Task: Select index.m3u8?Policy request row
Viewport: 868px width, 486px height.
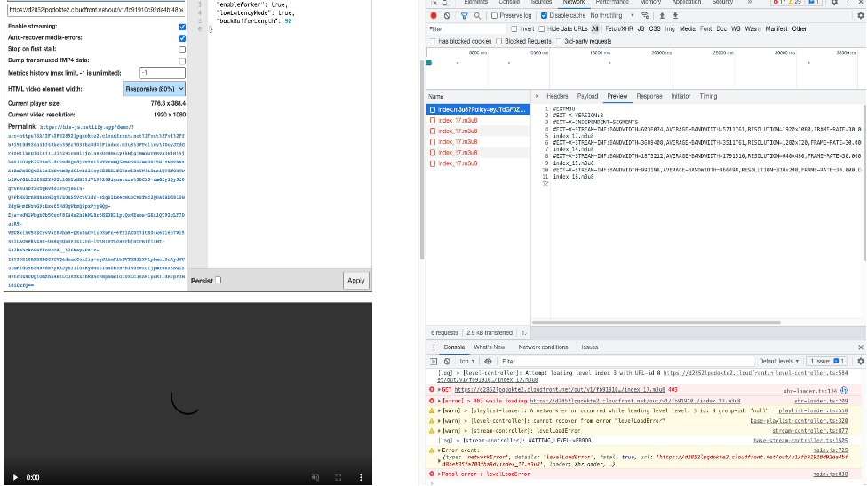Action: 478,109
